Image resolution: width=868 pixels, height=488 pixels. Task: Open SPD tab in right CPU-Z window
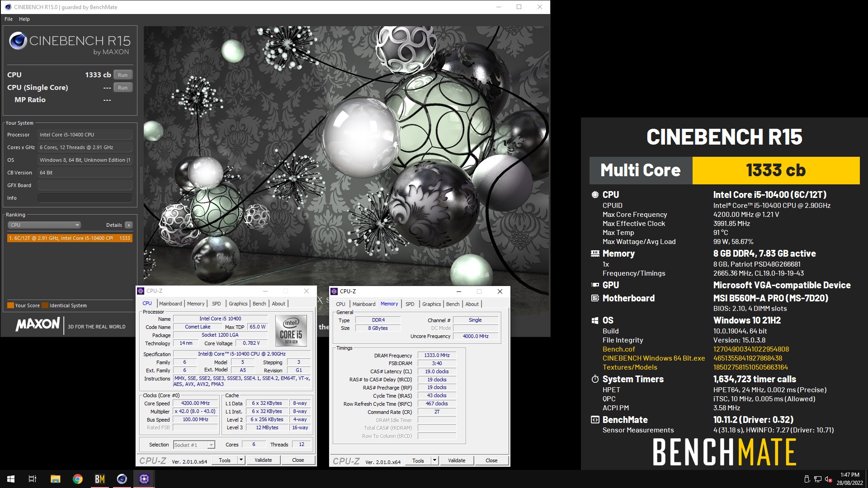point(410,304)
